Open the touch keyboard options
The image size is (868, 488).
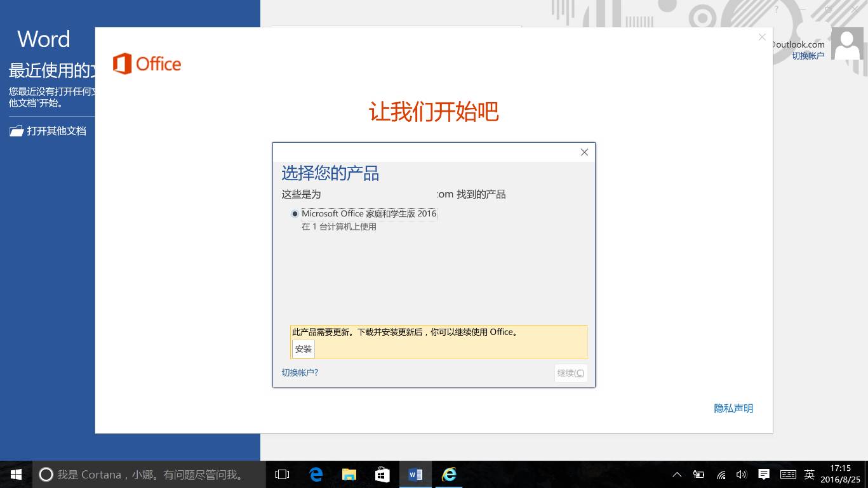(x=787, y=474)
